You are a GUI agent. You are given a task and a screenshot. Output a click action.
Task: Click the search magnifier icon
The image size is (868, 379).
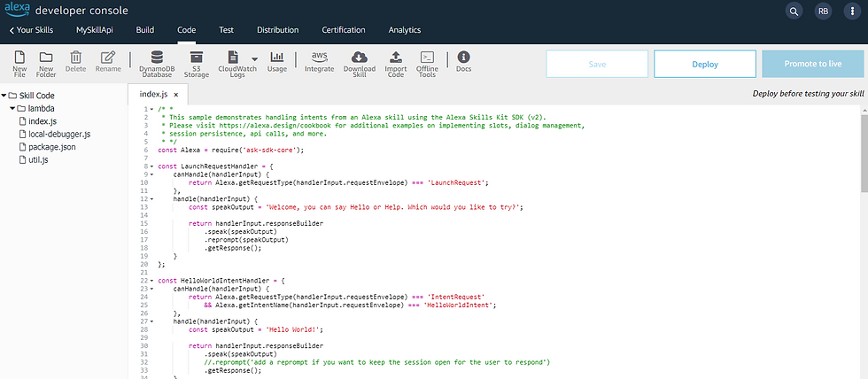tap(794, 11)
